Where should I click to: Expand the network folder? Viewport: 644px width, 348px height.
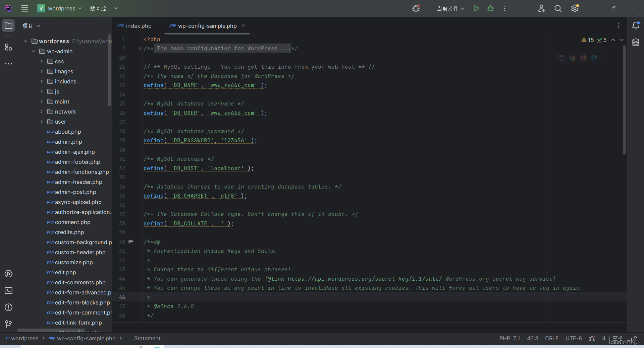tap(41, 112)
